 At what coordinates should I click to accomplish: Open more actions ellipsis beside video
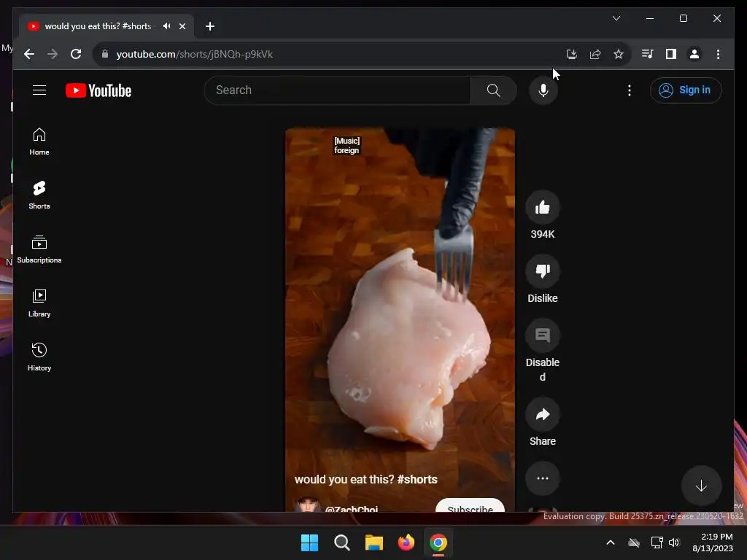coord(542,478)
